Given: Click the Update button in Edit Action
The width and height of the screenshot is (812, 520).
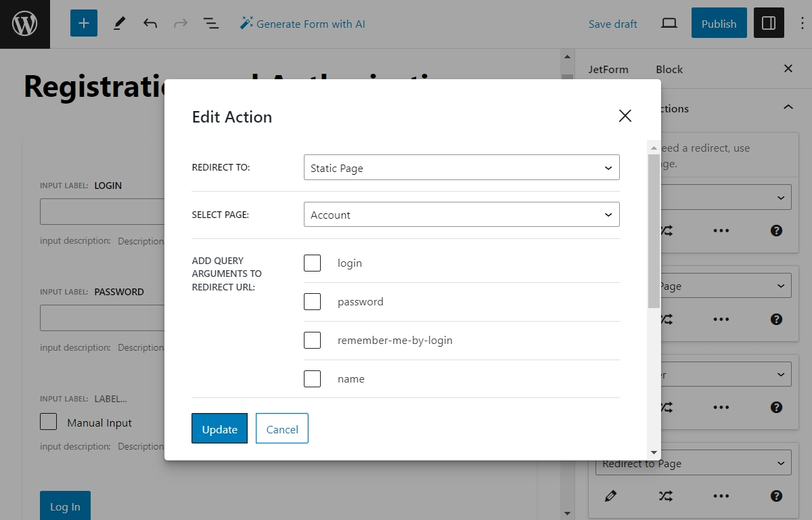Looking at the screenshot, I should [219, 429].
